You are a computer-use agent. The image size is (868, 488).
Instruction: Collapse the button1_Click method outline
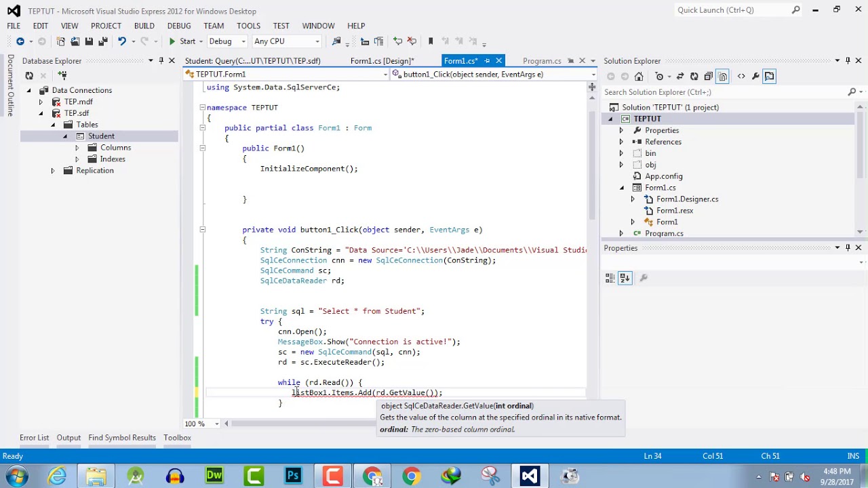click(x=202, y=230)
